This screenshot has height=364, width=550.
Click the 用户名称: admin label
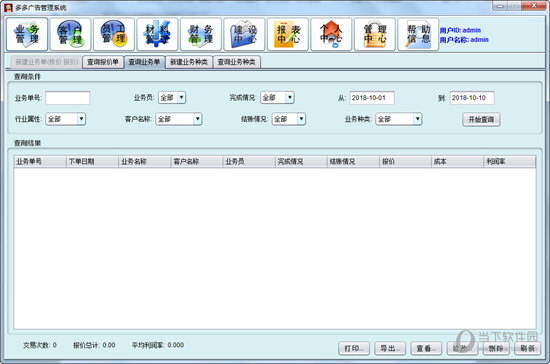(x=464, y=40)
